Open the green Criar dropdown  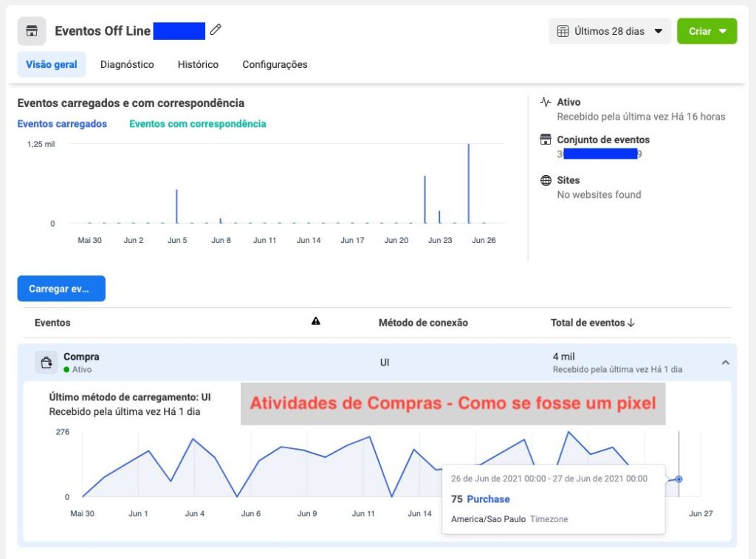tap(707, 31)
